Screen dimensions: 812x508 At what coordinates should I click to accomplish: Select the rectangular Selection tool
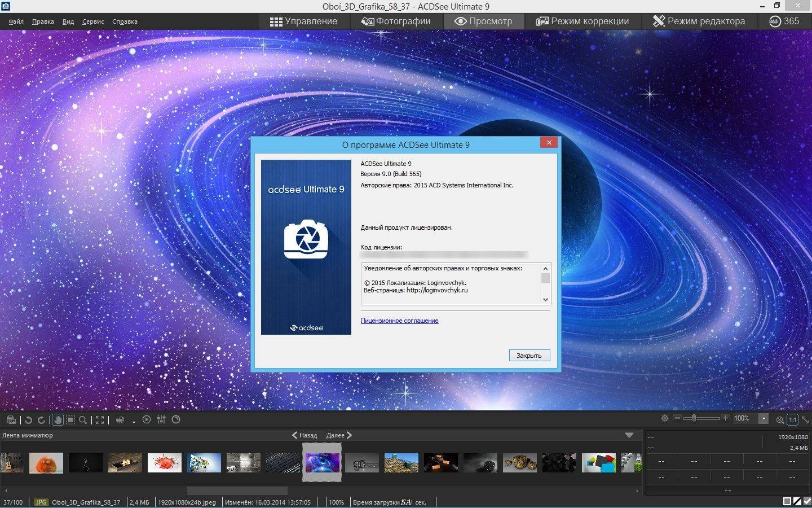[x=70, y=419]
